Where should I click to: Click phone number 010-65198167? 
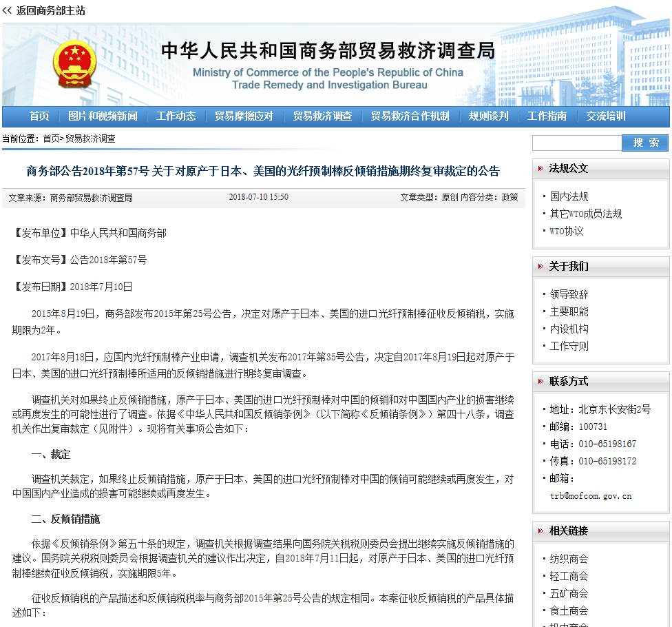tap(607, 444)
